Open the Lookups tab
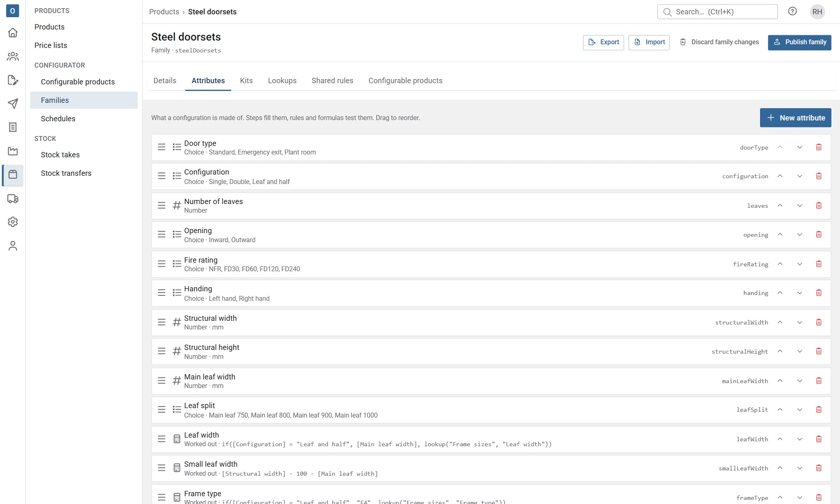Viewport: 840px width, 504px height. tap(282, 81)
